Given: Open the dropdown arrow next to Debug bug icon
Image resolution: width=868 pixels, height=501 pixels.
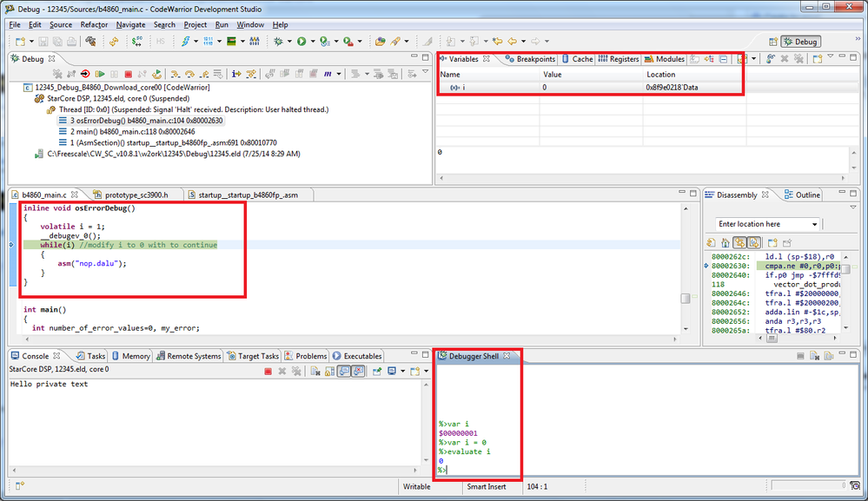Looking at the screenshot, I should 289,42.
